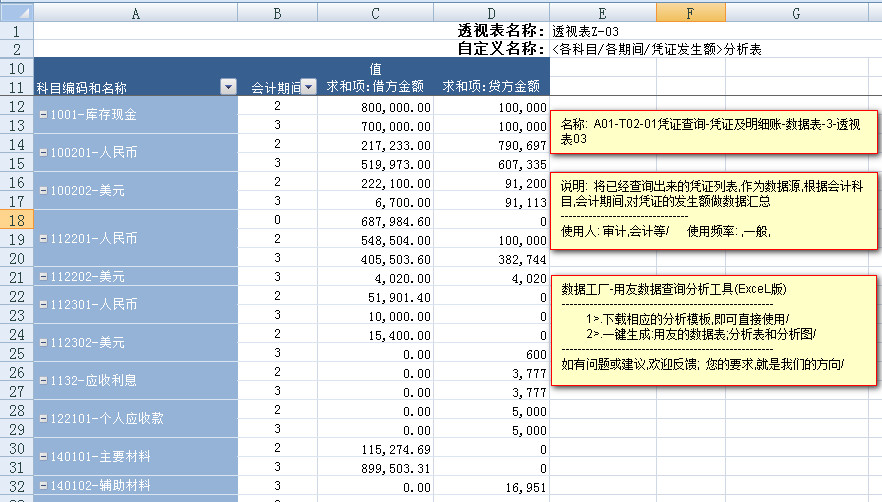Click minus icon beside 140102-辅助材料
This screenshot has width=882, height=502.
42,486
